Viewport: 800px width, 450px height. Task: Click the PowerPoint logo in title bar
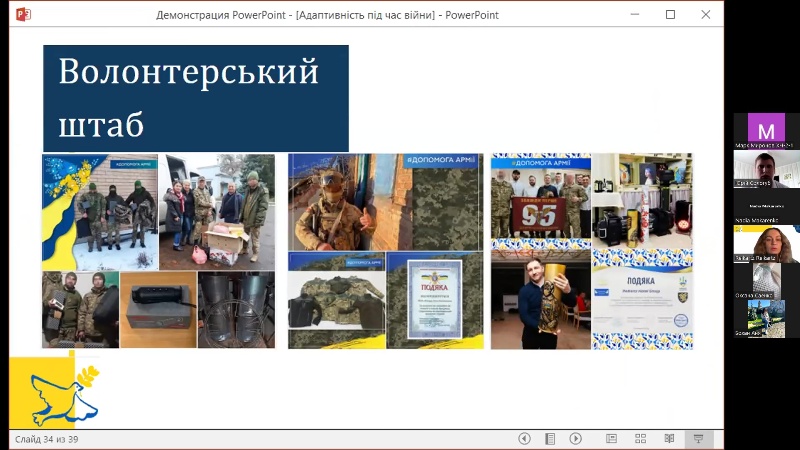(x=23, y=14)
